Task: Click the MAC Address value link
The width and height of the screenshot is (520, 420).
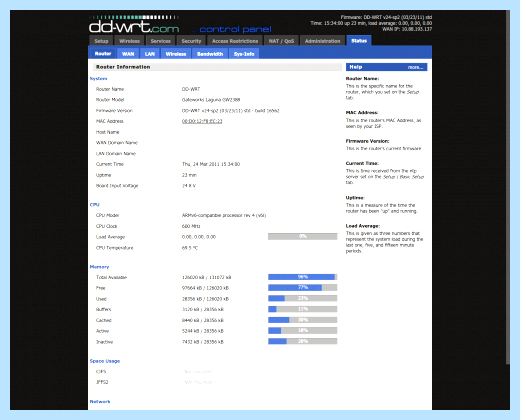Action: pyautogui.click(x=202, y=121)
